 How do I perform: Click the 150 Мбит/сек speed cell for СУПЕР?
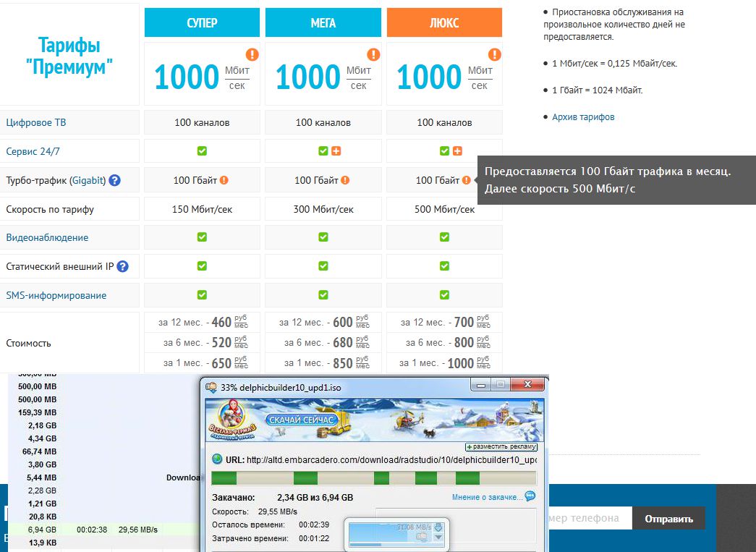[202, 209]
